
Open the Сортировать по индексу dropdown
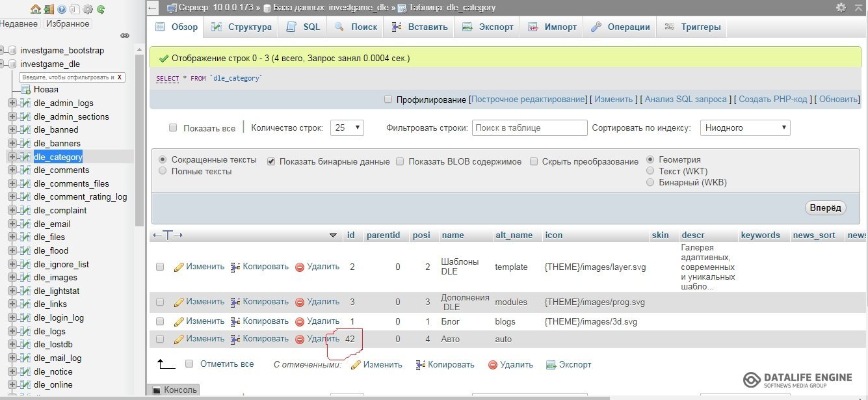pyautogui.click(x=744, y=128)
